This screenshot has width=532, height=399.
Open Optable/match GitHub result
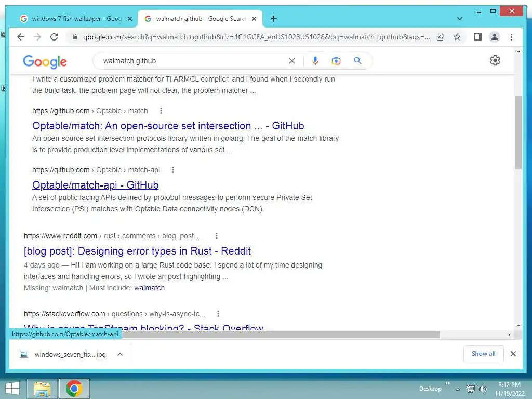168,126
